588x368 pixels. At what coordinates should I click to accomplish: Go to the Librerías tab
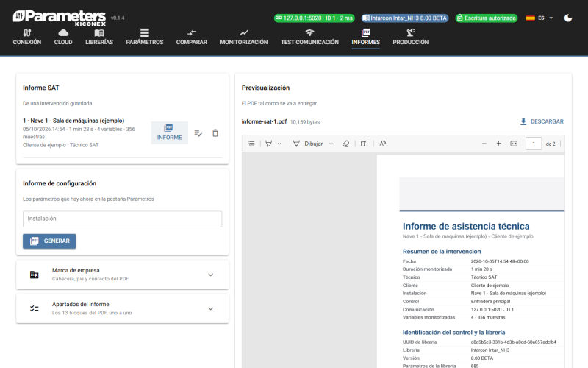pyautogui.click(x=99, y=38)
